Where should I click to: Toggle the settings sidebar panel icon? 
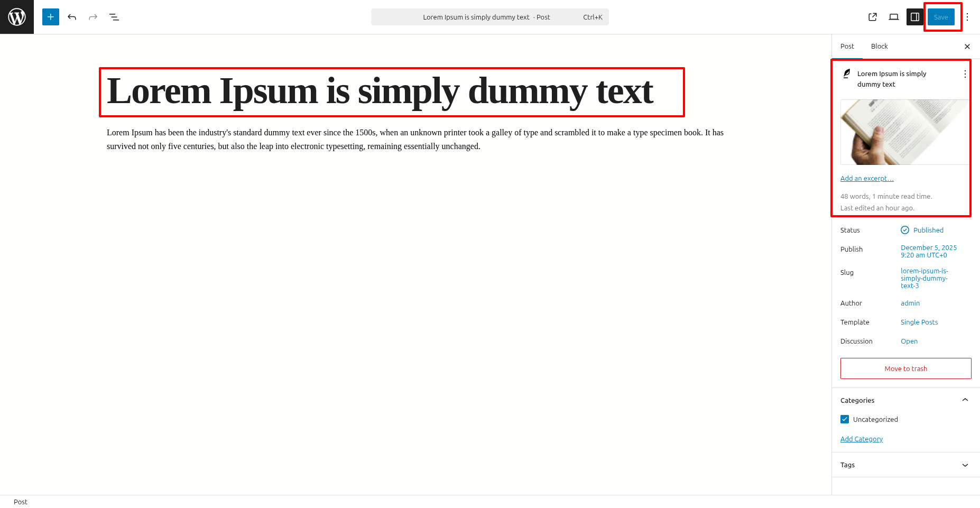[915, 17]
